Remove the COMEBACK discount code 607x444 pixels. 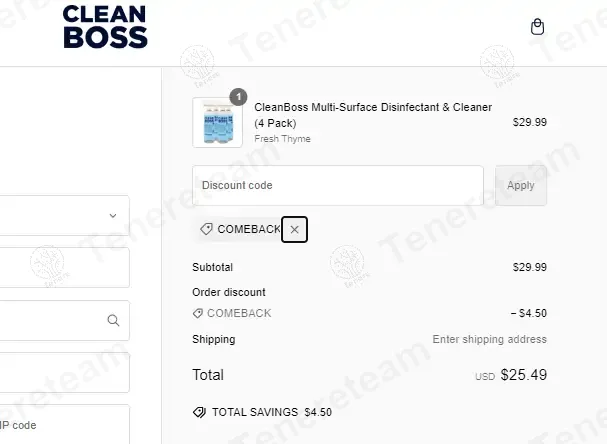point(294,230)
